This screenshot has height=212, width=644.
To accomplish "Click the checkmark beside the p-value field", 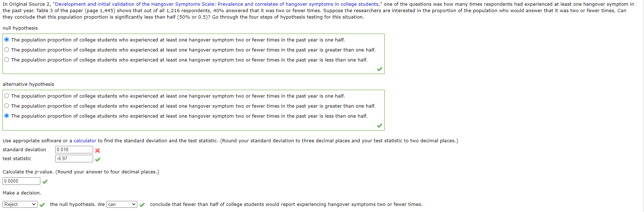I will click(45, 181).
